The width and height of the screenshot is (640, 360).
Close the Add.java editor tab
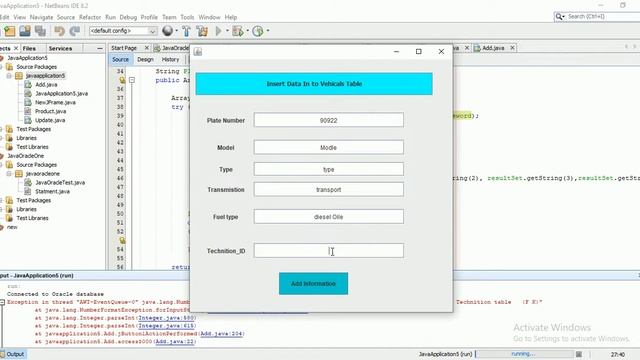[x=512, y=48]
